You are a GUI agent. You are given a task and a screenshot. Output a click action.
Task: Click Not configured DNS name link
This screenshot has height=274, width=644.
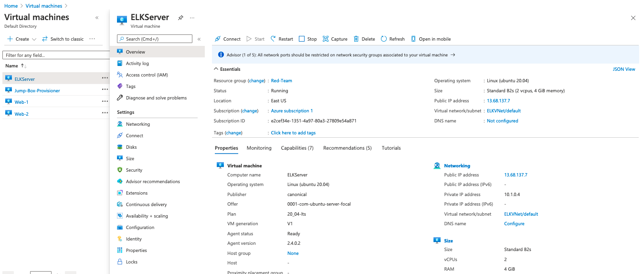pos(502,121)
